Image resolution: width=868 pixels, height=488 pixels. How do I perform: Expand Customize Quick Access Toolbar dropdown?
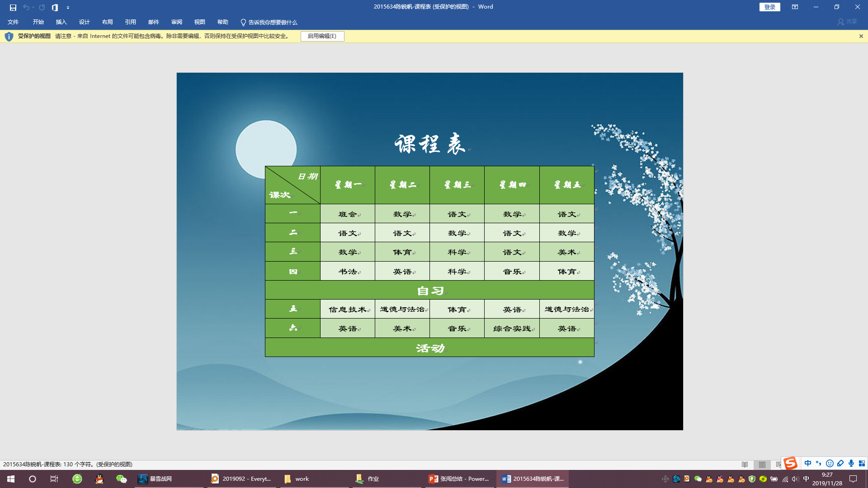click(x=68, y=8)
